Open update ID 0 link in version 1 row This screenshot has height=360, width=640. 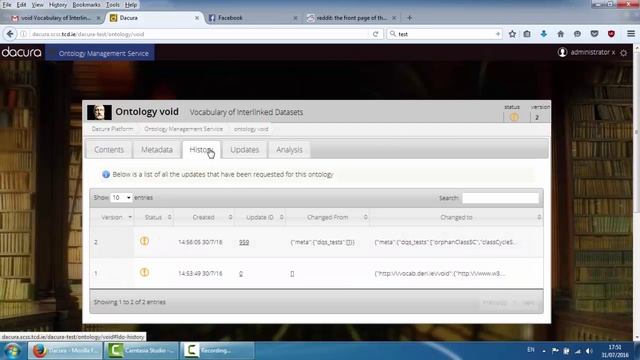click(241, 273)
